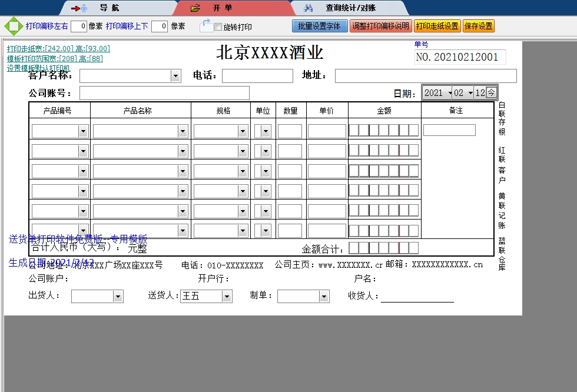Click the 打印走纸设置 button
Viewport: 577px width, 392px height.
pos(437,26)
